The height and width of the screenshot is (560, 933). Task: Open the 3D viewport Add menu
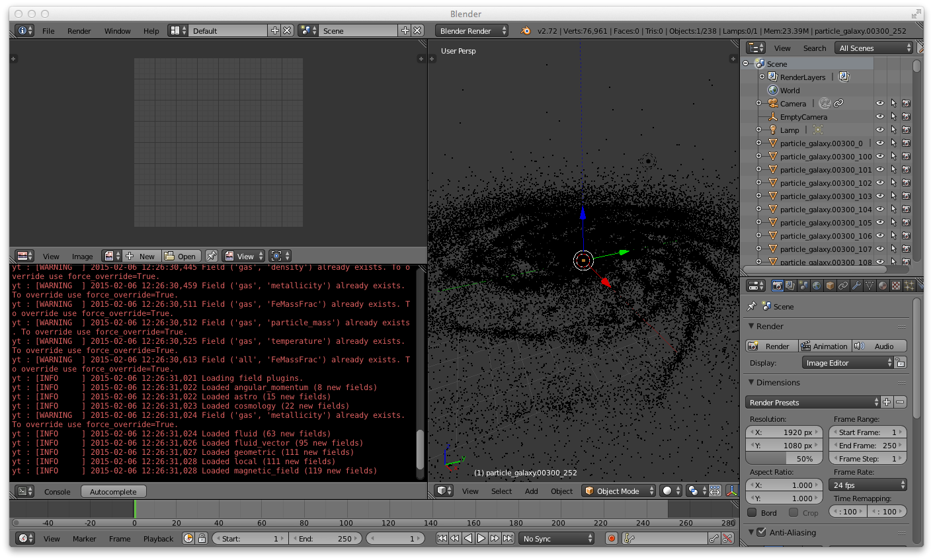[532, 491]
